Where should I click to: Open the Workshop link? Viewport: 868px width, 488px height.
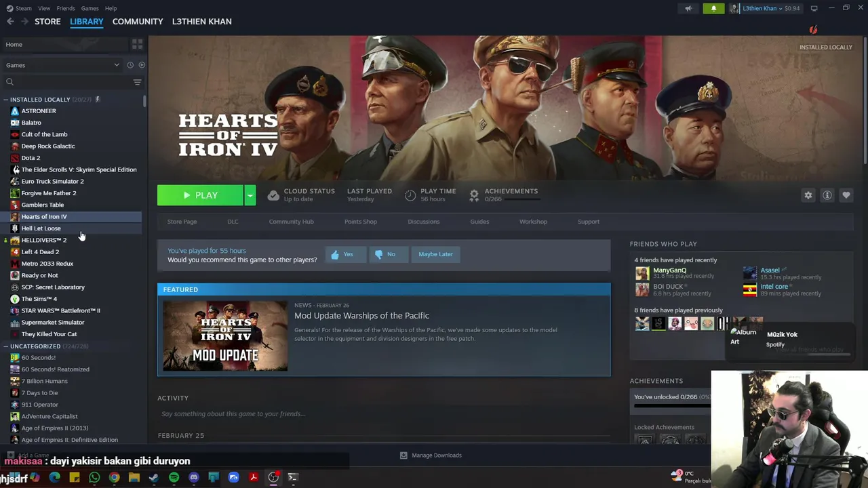533,222
